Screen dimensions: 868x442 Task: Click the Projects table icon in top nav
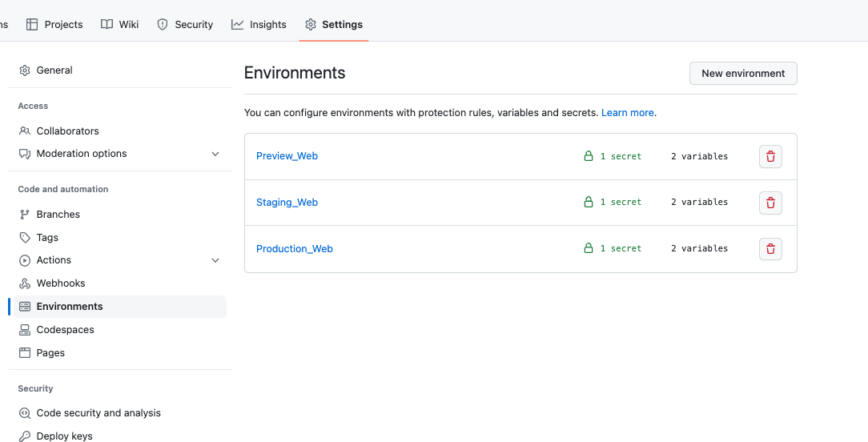pos(32,24)
